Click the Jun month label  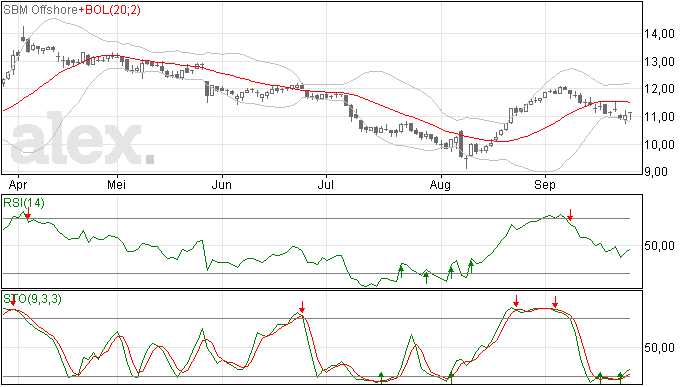[x=221, y=184]
